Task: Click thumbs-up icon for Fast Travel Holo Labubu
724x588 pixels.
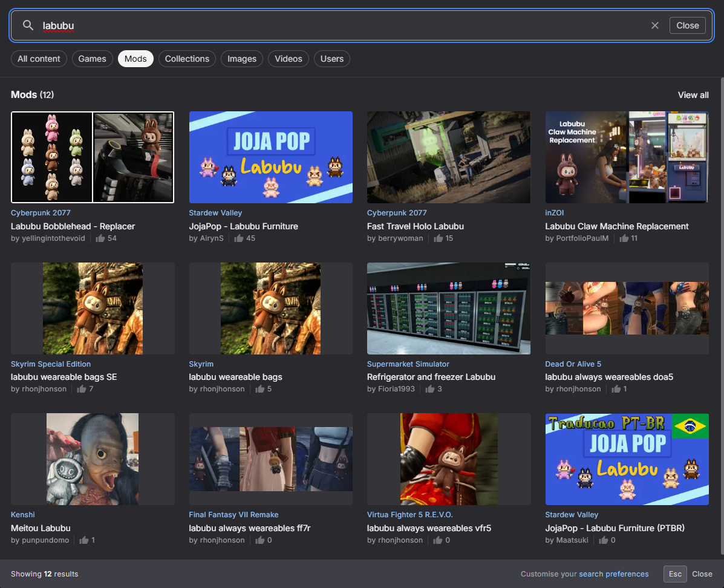Action: [438, 238]
